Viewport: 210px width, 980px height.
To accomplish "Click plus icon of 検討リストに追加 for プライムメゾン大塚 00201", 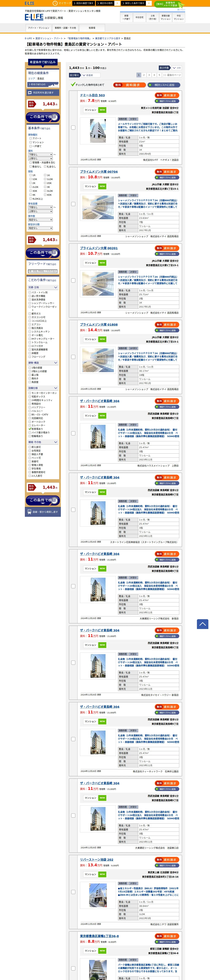I will [x=157, y=254].
